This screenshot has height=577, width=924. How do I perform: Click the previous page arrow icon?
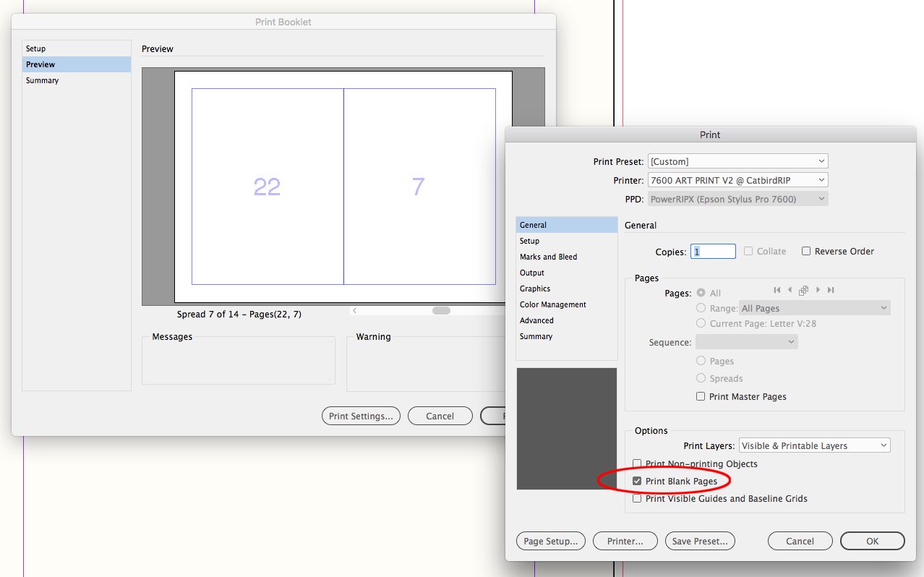tap(790, 289)
